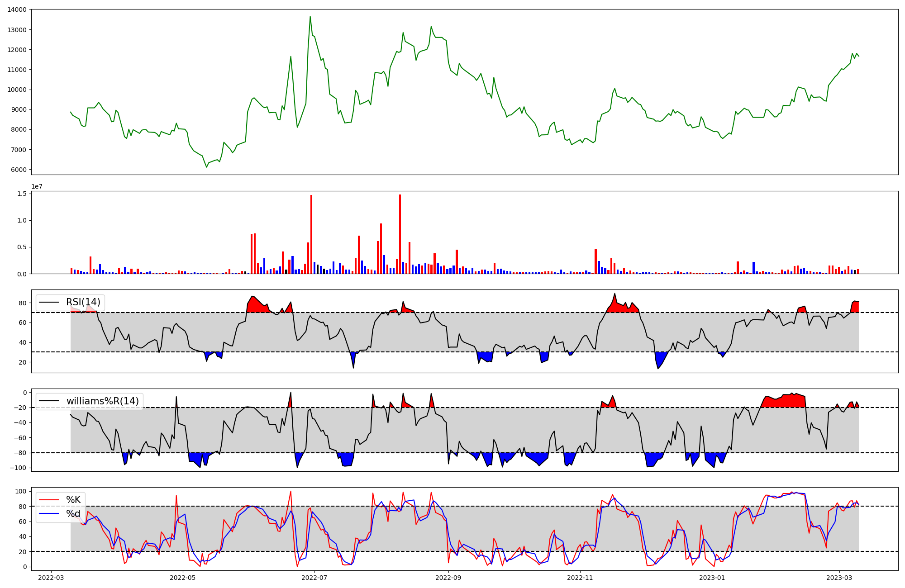Click the 1.5 volume axis tick label
Image resolution: width=905 pixels, height=588 pixels.
tap(22, 194)
